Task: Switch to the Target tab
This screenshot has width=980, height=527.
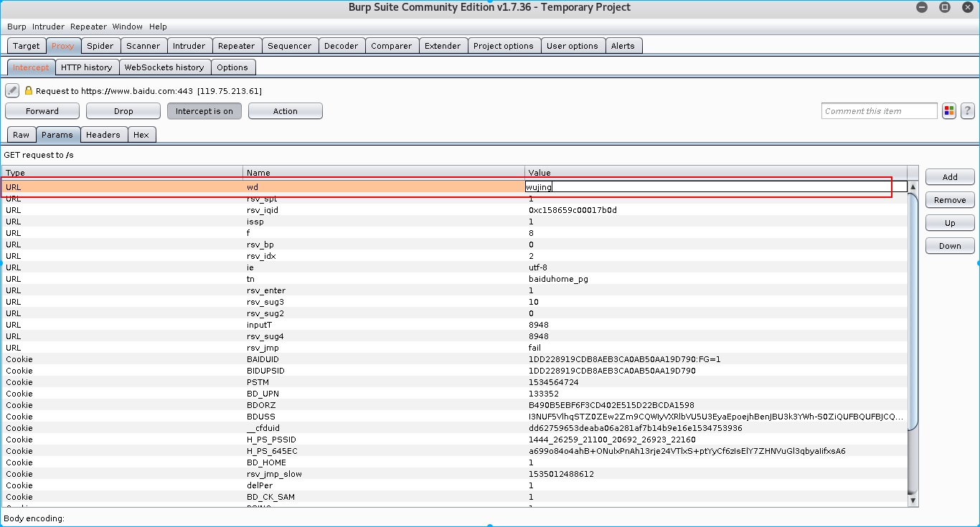Action: 27,46
